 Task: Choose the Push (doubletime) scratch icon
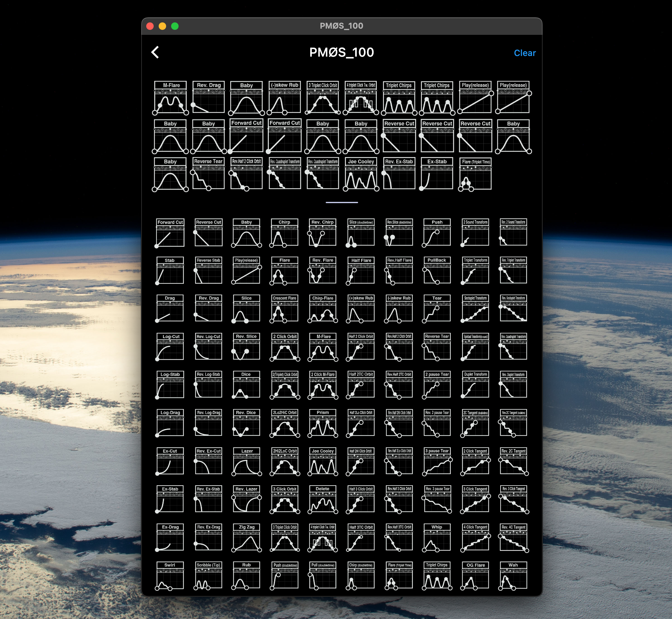click(x=284, y=576)
